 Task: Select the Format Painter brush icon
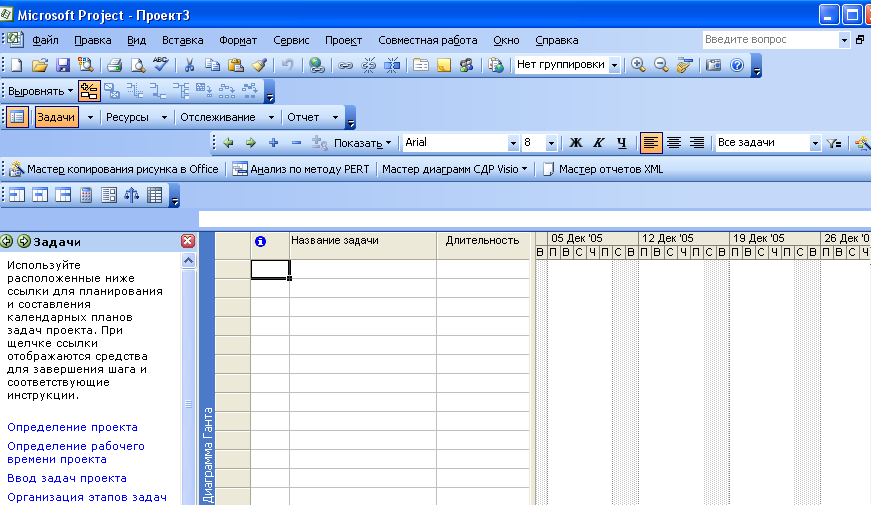point(259,66)
